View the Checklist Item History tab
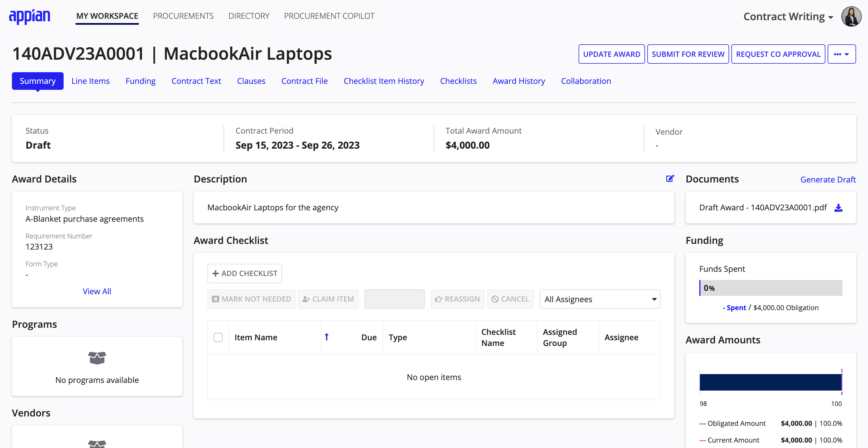 (384, 81)
